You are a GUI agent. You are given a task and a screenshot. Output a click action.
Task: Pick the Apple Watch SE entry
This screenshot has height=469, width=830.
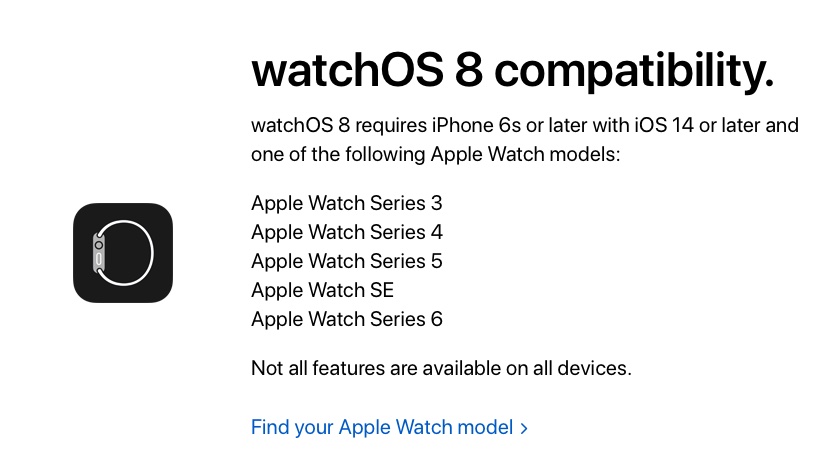(x=322, y=290)
